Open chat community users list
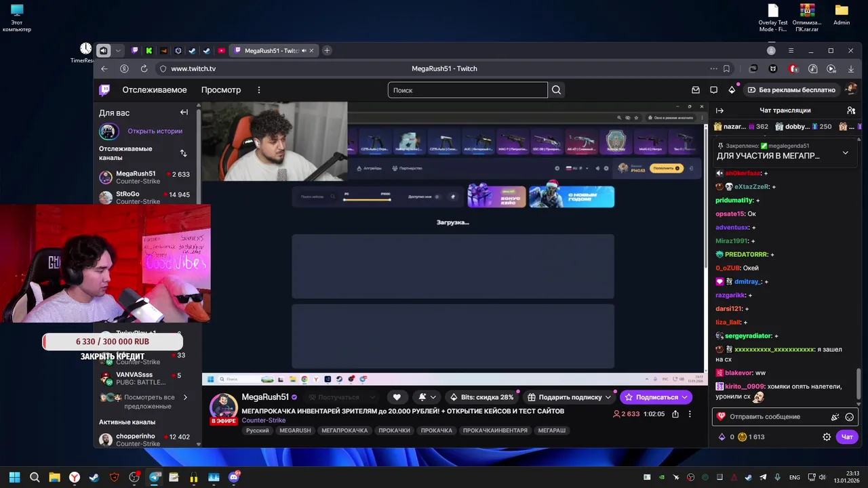The height and width of the screenshot is (488, 868). coord(851,110)
